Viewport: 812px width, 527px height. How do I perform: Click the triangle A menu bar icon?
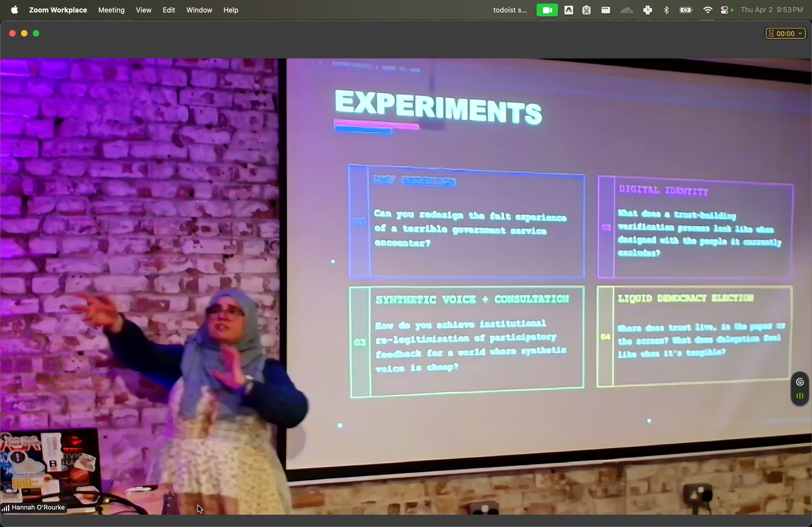tap(568, 10)
